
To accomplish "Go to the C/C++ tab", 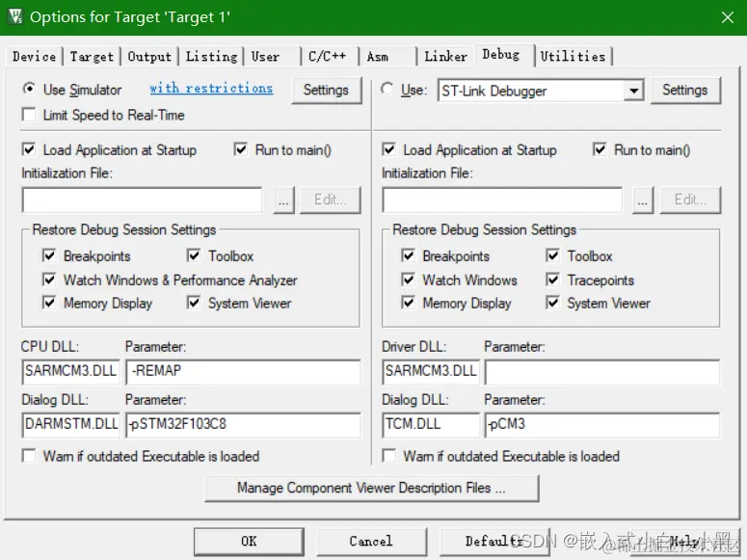I will pyautogui.click(x=330, y=57).
